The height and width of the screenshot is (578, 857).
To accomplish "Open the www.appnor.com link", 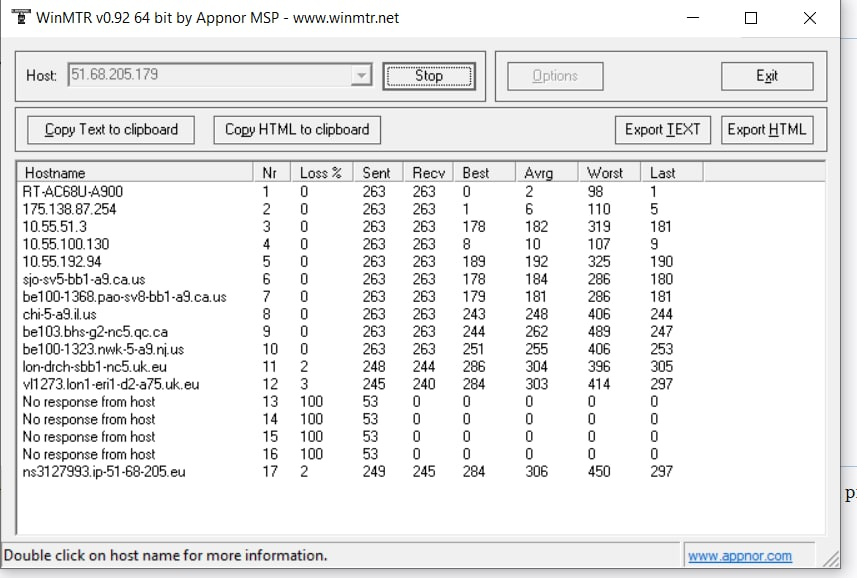I will 739,556.
